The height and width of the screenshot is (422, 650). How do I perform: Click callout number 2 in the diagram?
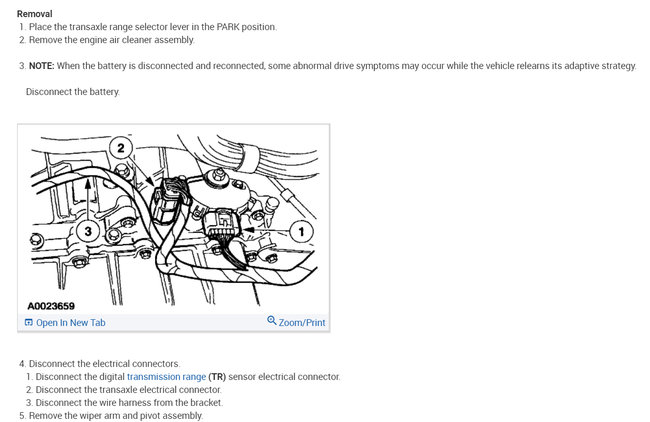point(121,148)
